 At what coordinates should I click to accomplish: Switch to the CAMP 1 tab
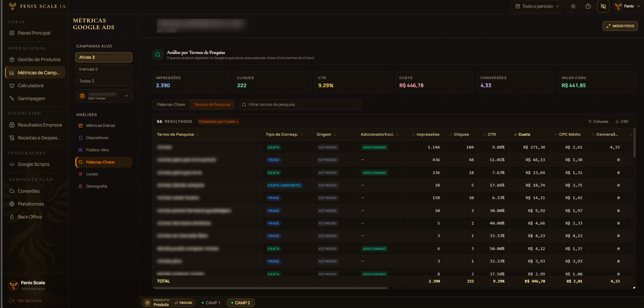(x=211, y=303)
